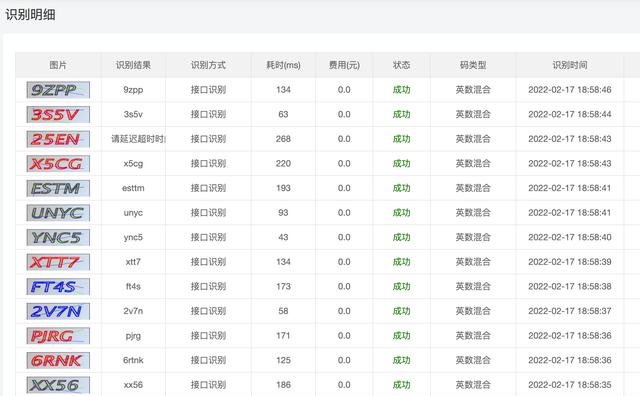Select the blue FT4S captcha thumbnail

pyautogui.click(x=58, y=287)
